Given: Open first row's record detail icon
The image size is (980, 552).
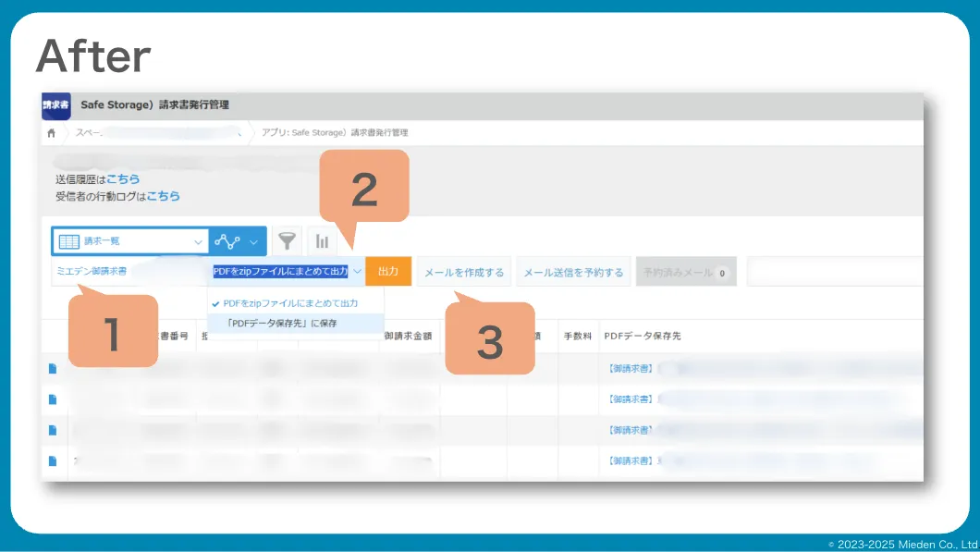Looking at the screenshot, I should click(x=53, y=368).
